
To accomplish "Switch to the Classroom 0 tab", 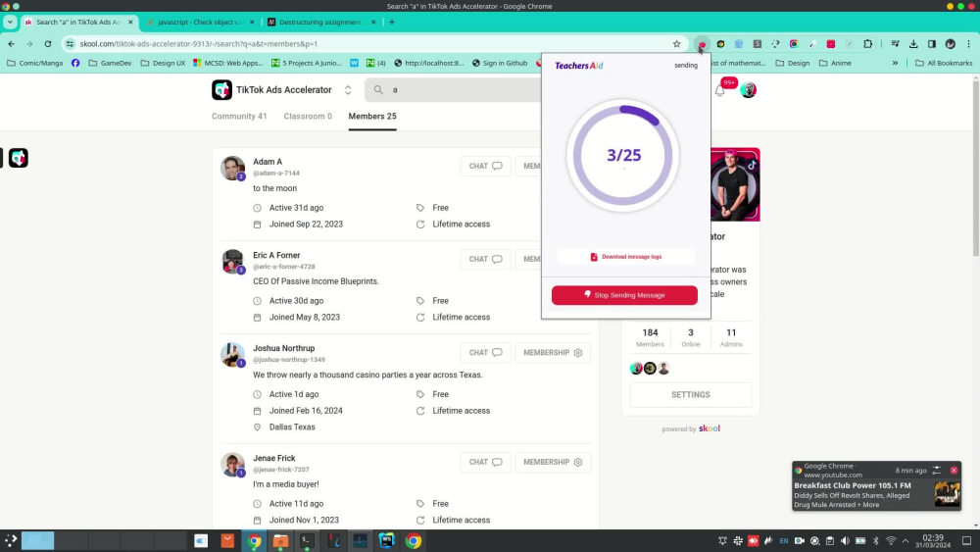I will point(308,117).
